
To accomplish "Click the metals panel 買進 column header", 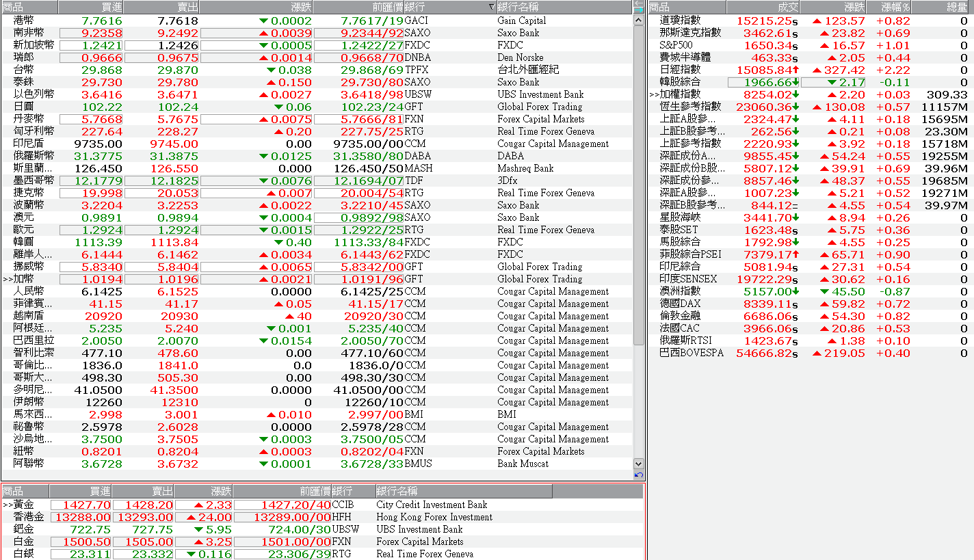I will (81, 491).
